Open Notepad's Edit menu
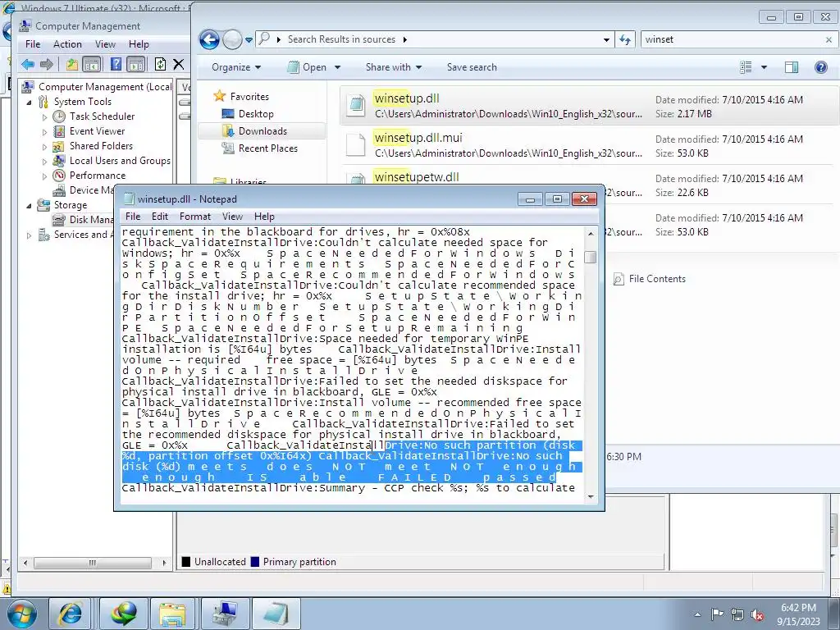Image resolution: width=840 pixels, height=630 pixels. [160, 217]
